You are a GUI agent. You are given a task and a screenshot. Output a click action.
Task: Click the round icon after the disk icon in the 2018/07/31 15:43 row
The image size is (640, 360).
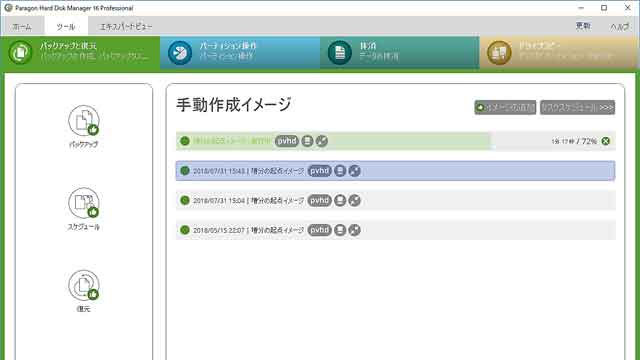pyautogui.click(x=354, y=171)
